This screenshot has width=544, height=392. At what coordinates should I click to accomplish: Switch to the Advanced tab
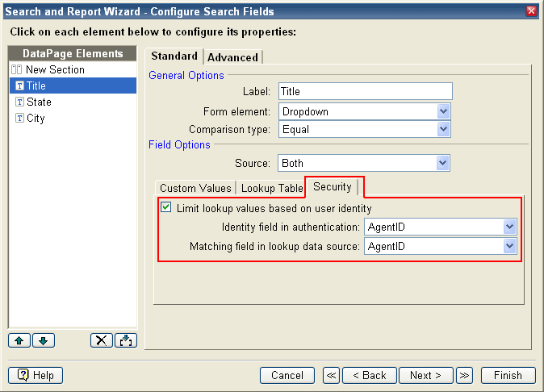(232, 57)
